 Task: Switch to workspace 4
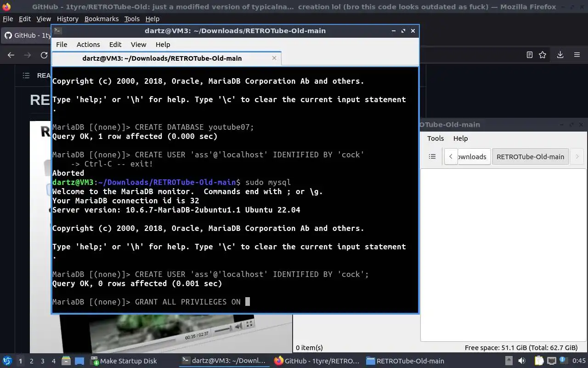pyautogui.click(x=54, y=361)
